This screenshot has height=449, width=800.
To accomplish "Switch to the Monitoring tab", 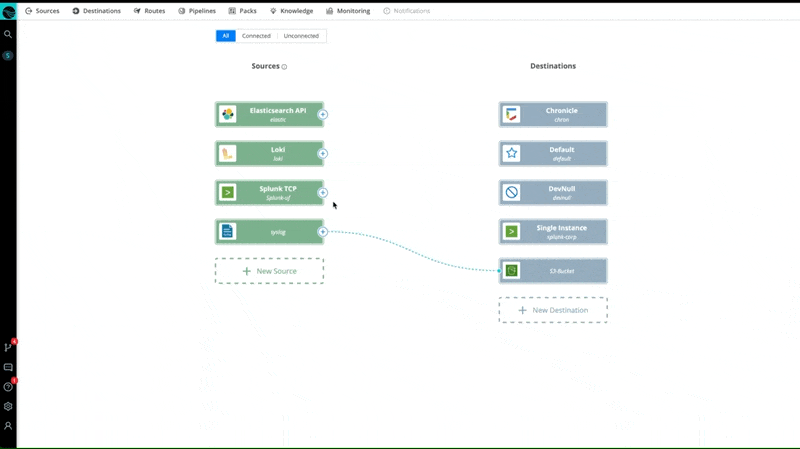I will (x=348, y=11).
